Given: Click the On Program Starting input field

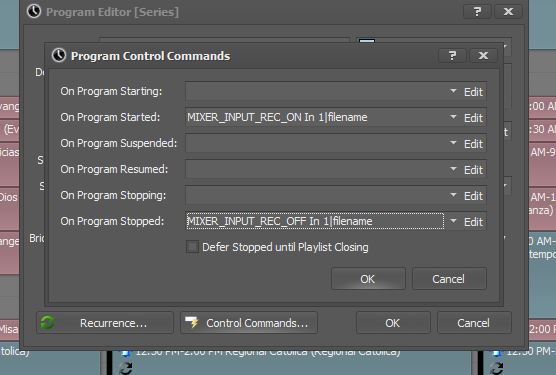Looking at the screenshot, I should (x=316, y=91).
